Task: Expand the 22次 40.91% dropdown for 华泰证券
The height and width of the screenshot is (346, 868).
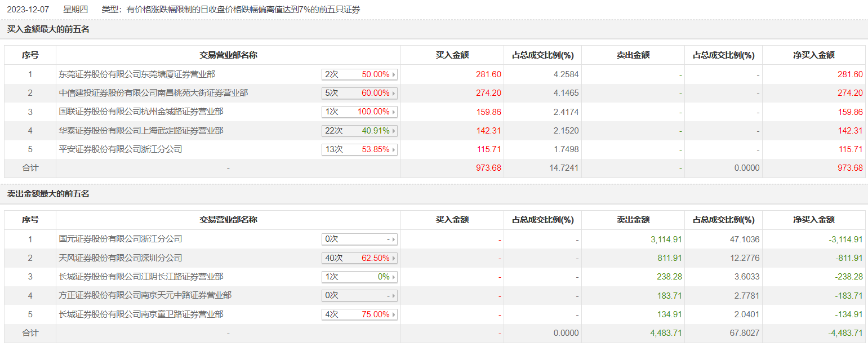Action: click(359, 131)
